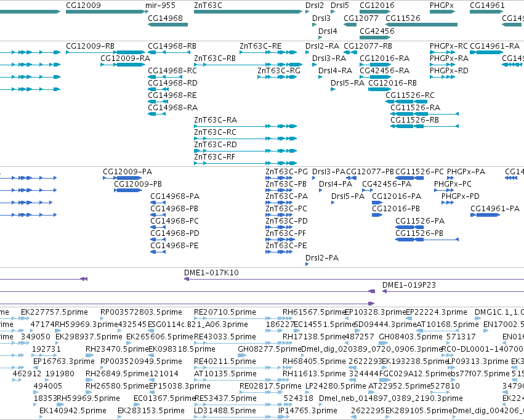Screen dimensions: 524x420
Task: Click the GH08277.5prime EST label
Action: [x=269, y=349]
